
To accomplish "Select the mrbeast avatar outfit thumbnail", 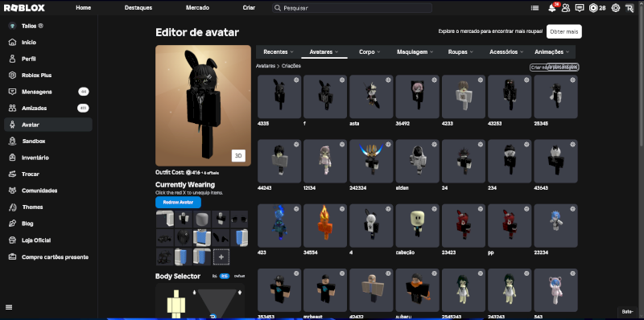I will point(325,290).
